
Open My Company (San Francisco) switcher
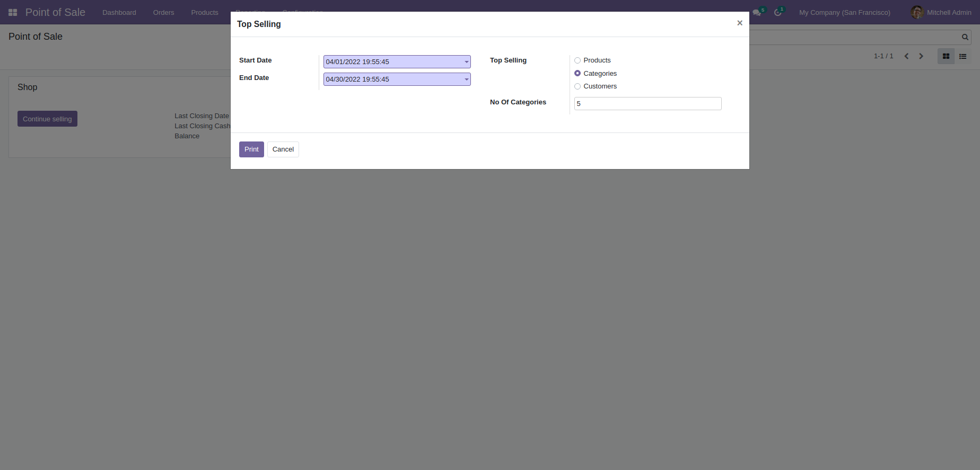[x=845, y=13]
